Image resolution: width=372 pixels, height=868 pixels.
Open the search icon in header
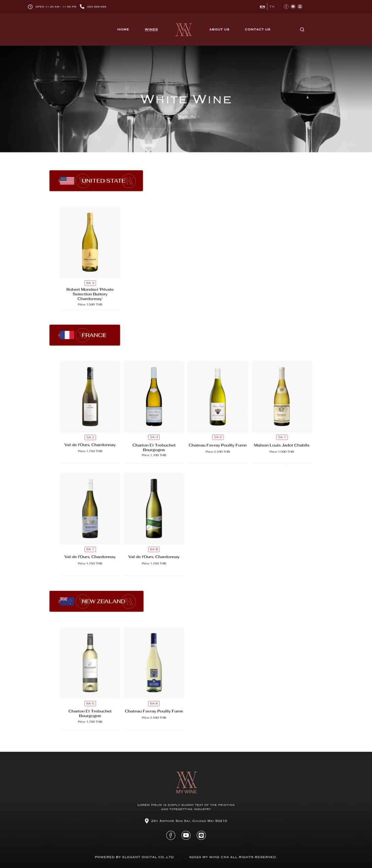coord(302,29)
